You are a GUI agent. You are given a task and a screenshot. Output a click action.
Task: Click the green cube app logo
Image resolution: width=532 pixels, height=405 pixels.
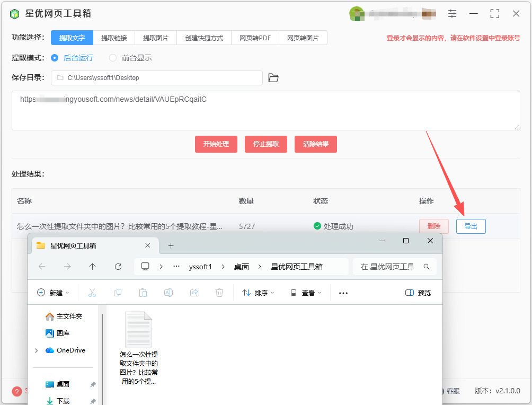pyautogui.click(x=15, y=14)
